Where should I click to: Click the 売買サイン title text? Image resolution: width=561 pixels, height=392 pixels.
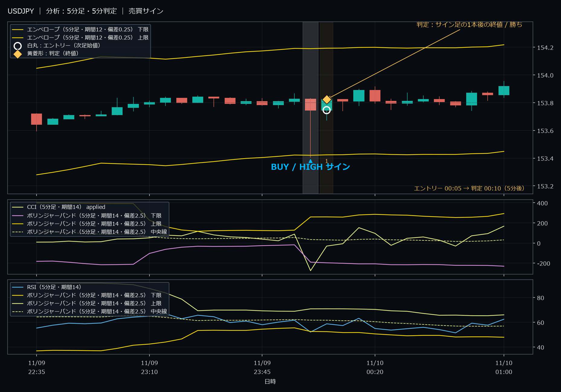click(x=146, y=11)
